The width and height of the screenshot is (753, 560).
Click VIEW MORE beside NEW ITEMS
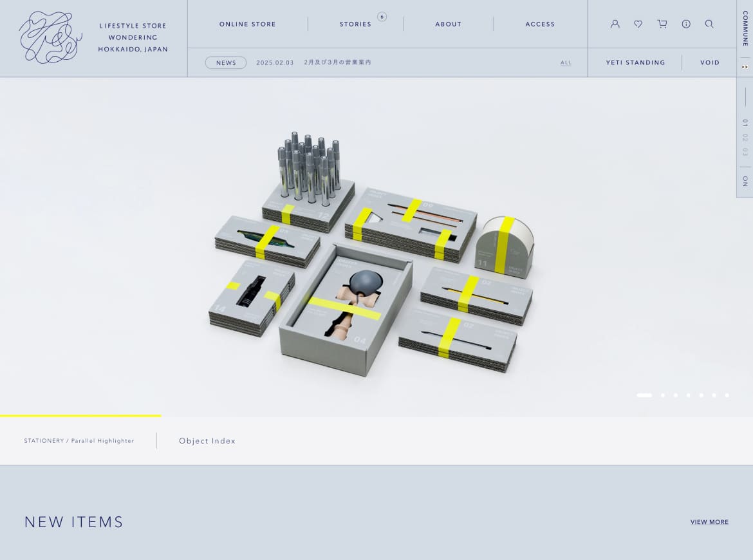[x=709, y=522]
